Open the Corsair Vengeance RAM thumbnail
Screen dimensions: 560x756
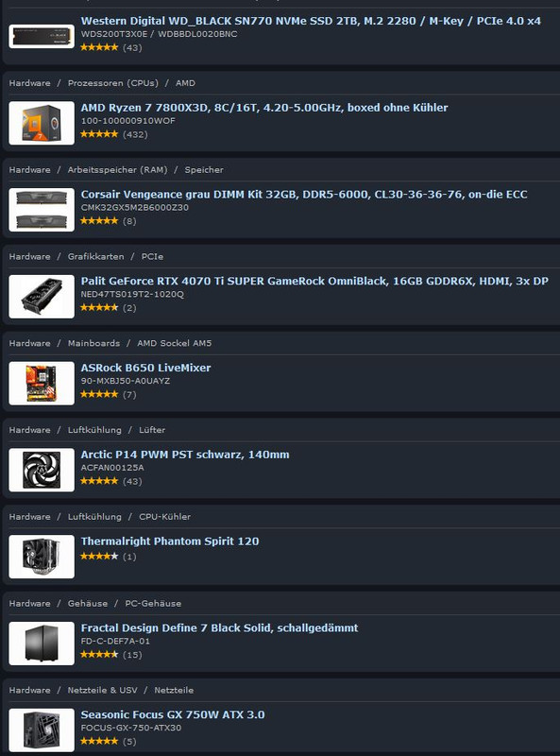pos(42,210)
